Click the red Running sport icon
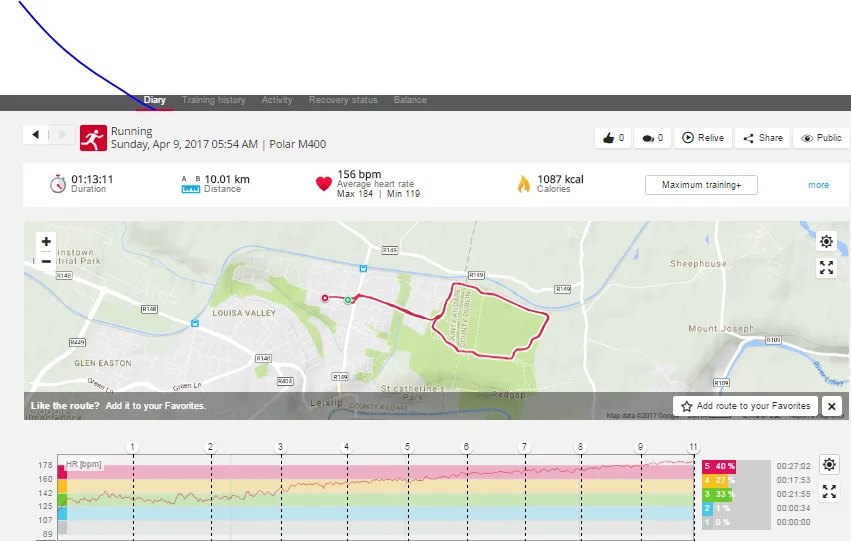 [93, 138]
